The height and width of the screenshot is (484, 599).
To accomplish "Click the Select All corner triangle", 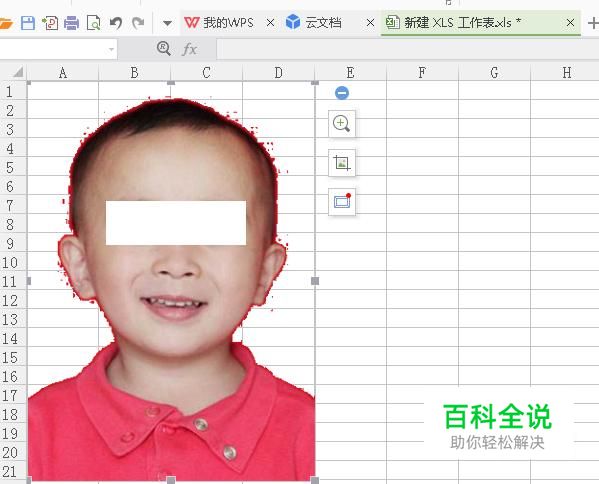I will pyautogui.click(x=18, y=72).
